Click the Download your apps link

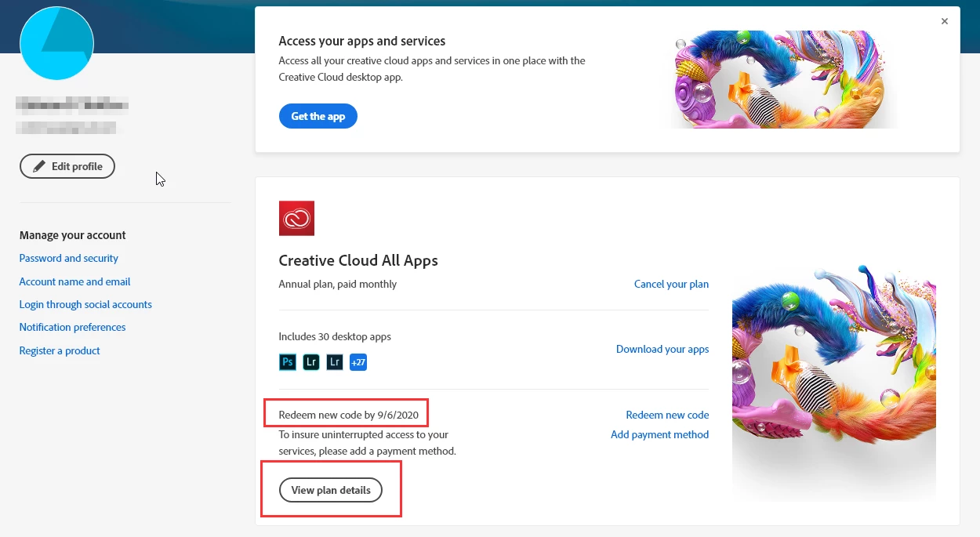coord(662,349)
